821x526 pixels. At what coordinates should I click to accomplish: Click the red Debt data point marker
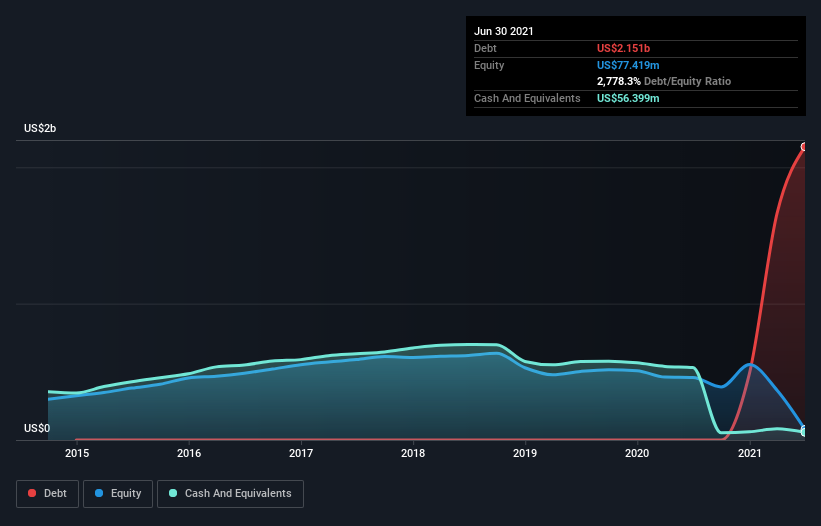[804, 147]
